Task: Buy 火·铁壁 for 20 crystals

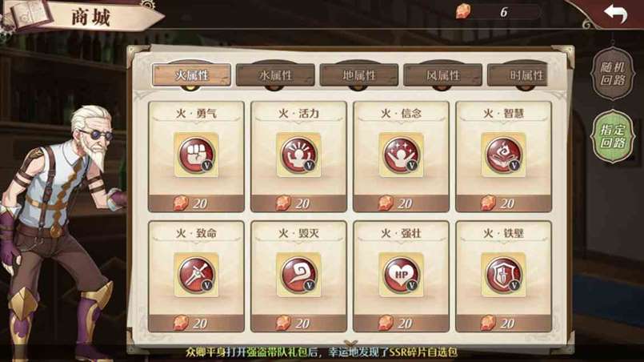Action: tap(503, 324)
